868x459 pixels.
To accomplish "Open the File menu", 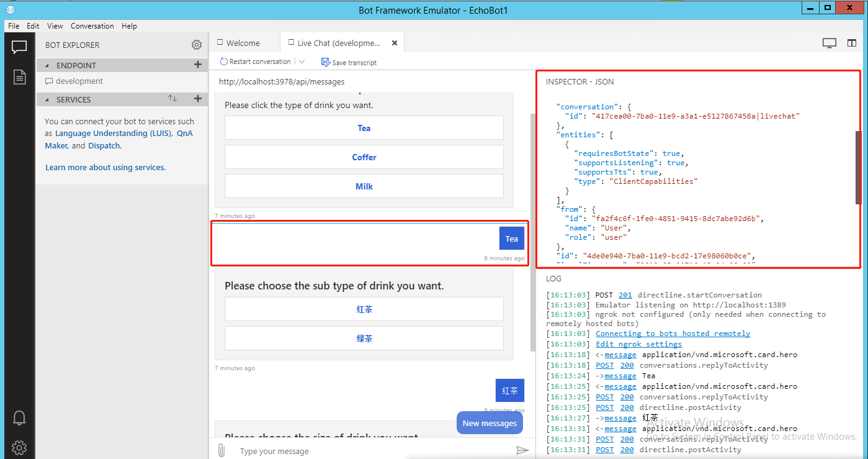I will coord(14,26).
